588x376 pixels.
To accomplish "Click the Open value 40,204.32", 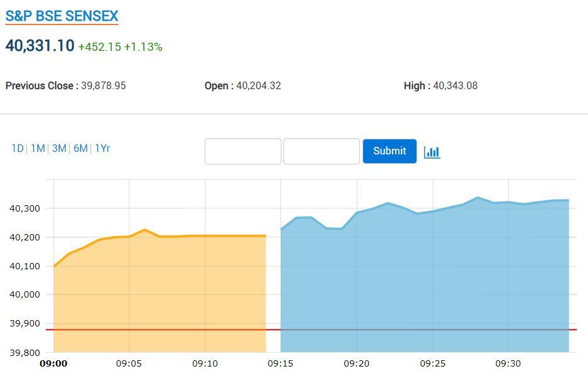I will coord(258,85).
